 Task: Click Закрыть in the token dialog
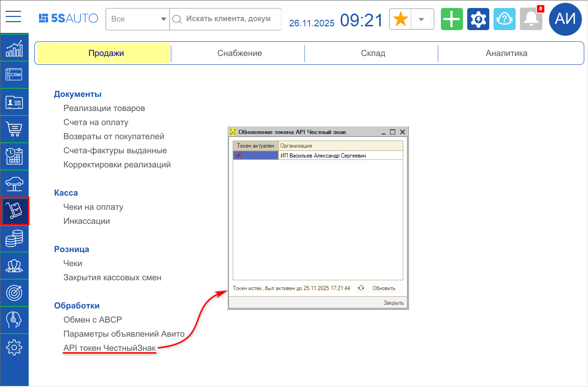pos(393,303)
